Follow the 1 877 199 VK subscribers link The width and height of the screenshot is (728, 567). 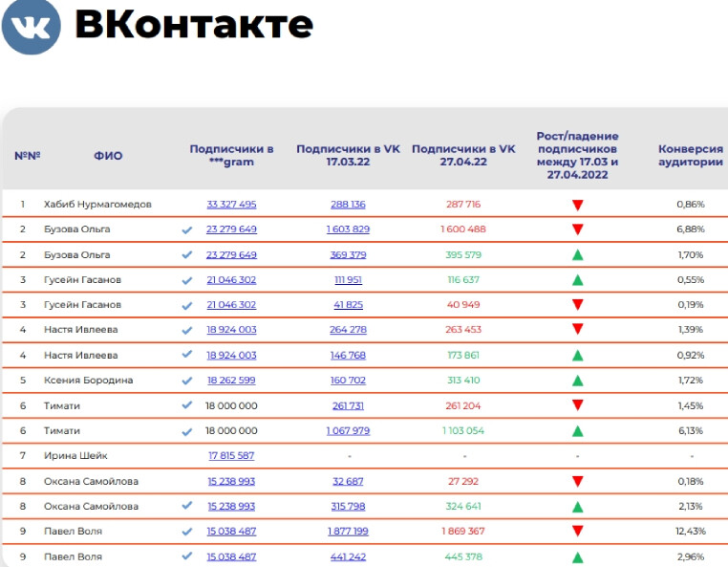[348, 532]
